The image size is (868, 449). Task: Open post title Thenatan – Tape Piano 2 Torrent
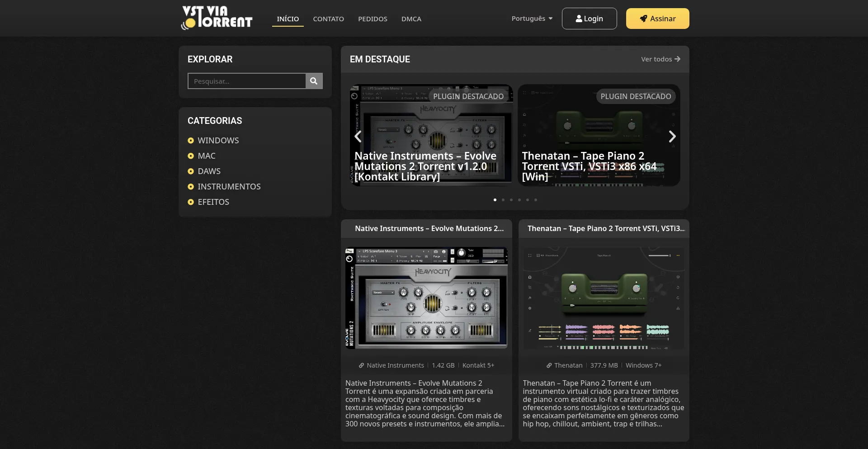(x=606, y=228)
